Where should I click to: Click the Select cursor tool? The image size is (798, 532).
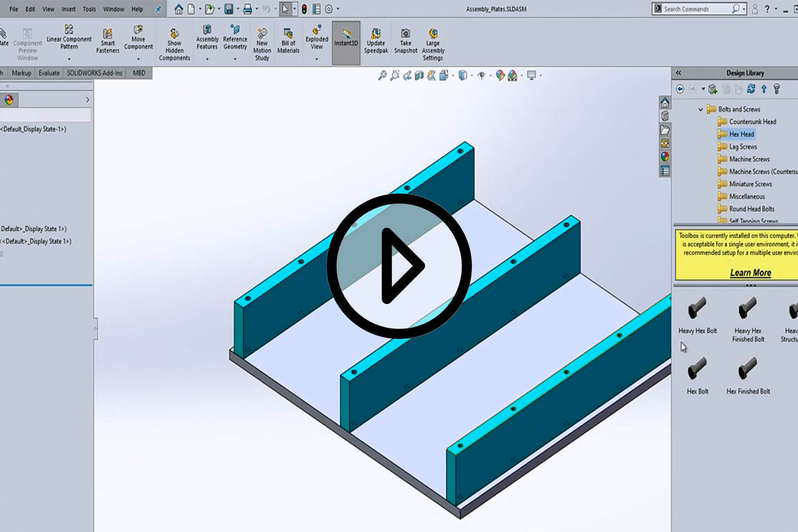click(285, 9)
